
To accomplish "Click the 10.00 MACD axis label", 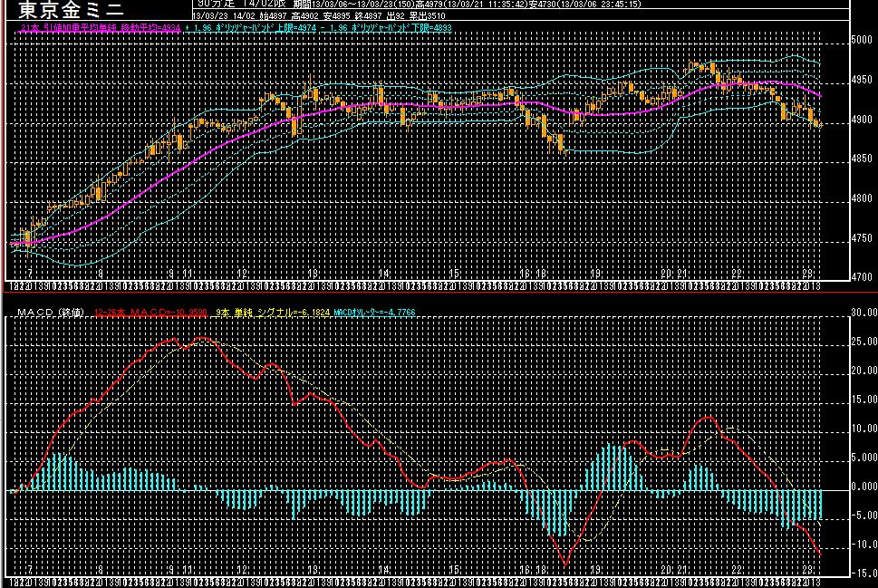I will tap(864, 429).
